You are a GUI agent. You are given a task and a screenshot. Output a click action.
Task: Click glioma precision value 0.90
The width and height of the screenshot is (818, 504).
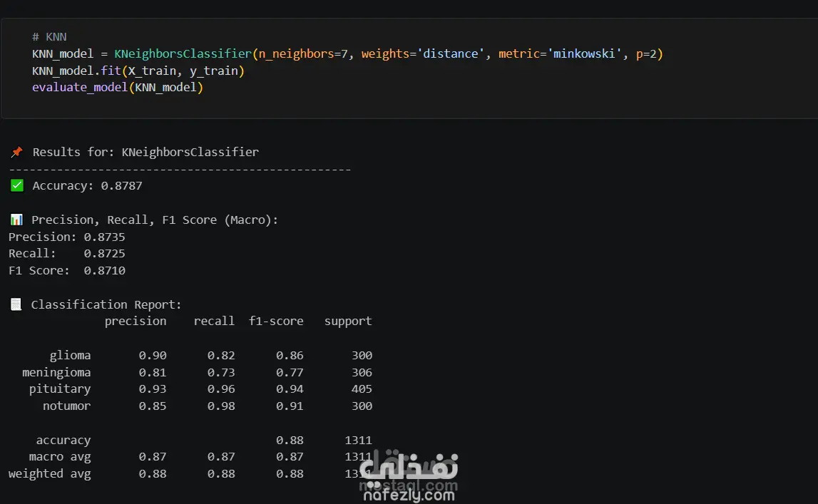coord(153,356)
